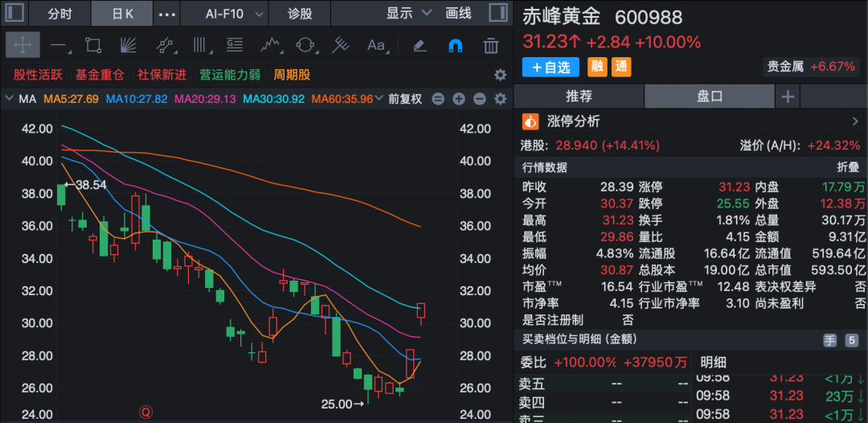Open the 前复权 adjustment dropdown

[404, 99]
